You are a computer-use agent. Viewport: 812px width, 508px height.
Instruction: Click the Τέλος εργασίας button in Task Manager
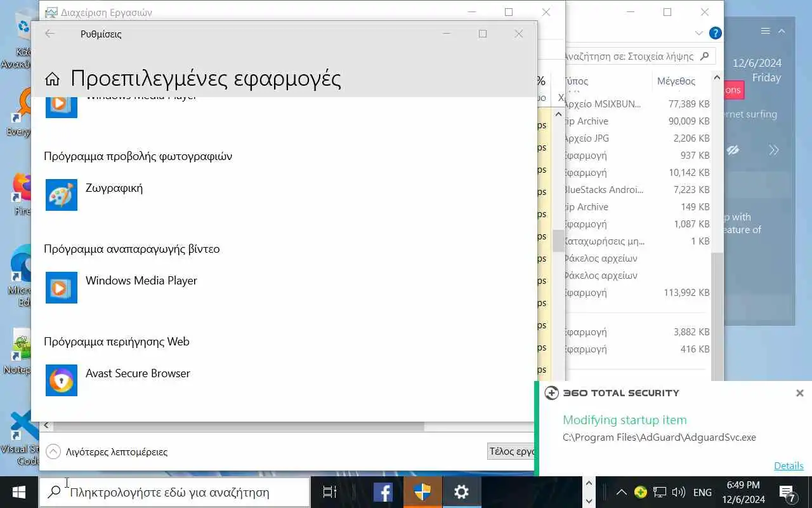(511, 451)
